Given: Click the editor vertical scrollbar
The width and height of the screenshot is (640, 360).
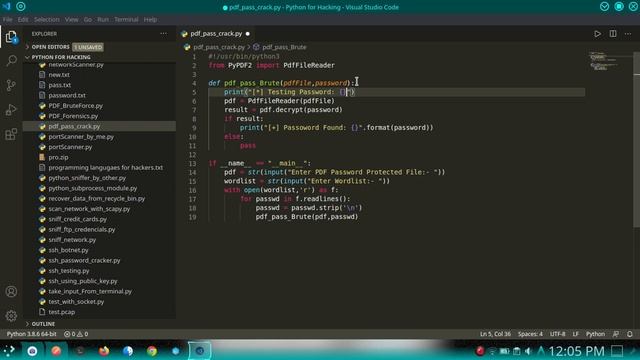Looking at the screenshot, I should tap(636, 139).
